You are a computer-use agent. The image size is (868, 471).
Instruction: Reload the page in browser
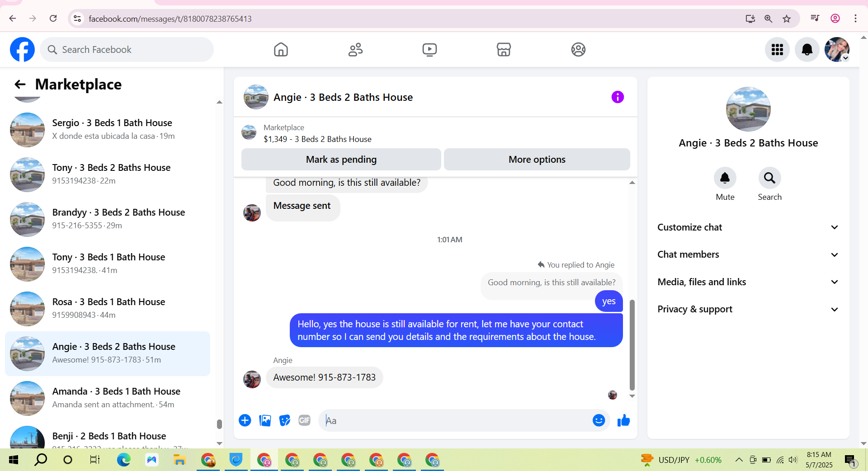(x=53, y=19)
